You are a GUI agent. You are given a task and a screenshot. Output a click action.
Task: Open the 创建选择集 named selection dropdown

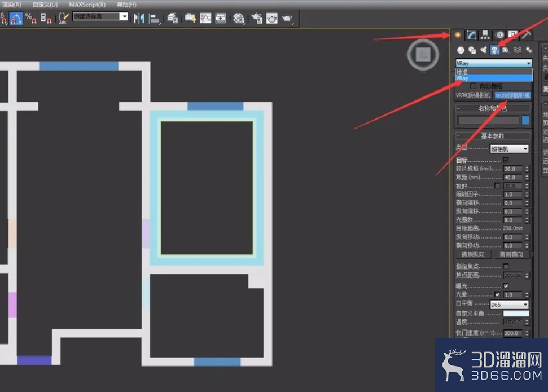point(100,16)
